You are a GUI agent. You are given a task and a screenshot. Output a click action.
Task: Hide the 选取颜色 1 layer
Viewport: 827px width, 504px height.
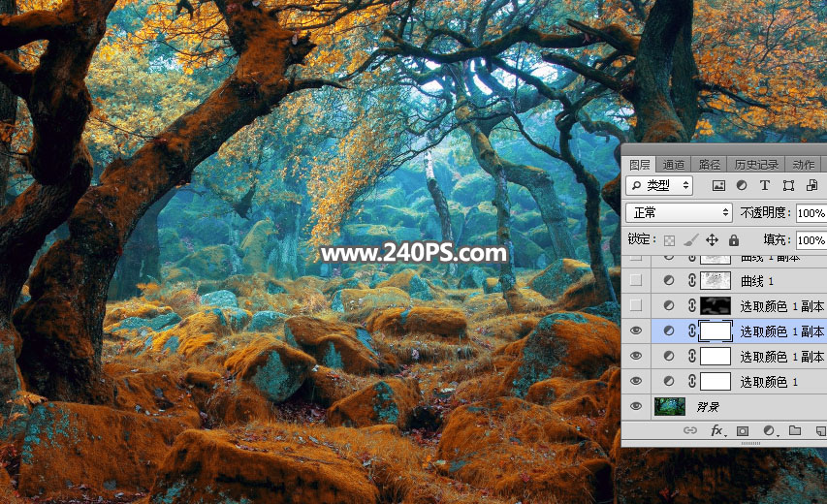coord(636,381)
